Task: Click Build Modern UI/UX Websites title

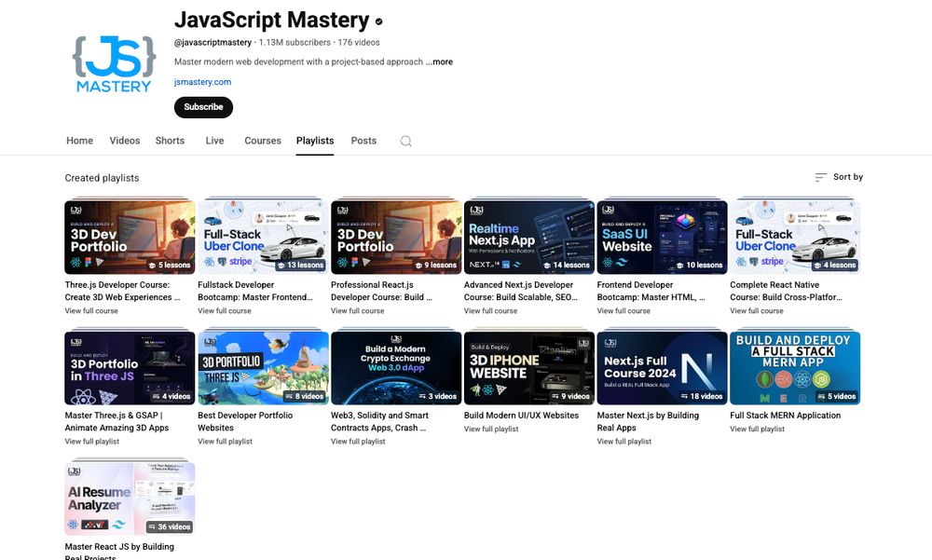Action: pyautogui.click(x=521, y=416)
